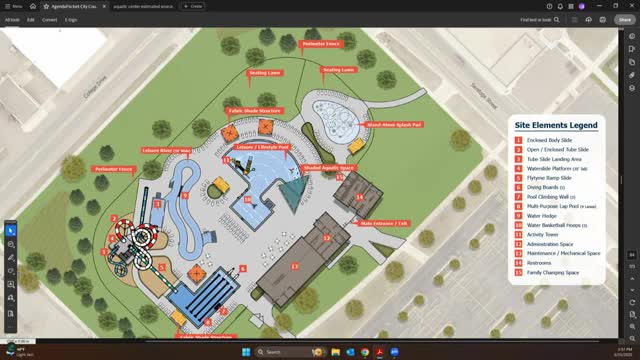
Task: Select the add text box tool
Action: 11,284
